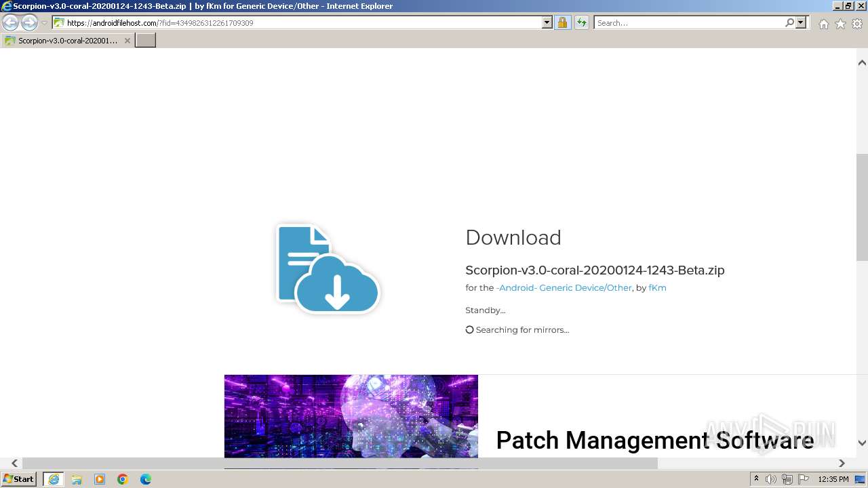
Task: Click the browser Forward arrow button
Action: click(29, 23)
